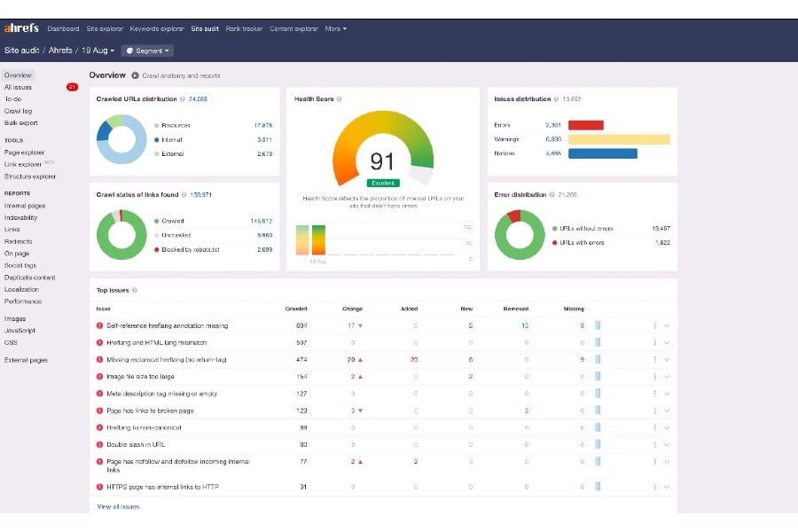Screen dimensions: 798x532
Task: Click 2,381 Errors count
Action: (x=553, y=125)
